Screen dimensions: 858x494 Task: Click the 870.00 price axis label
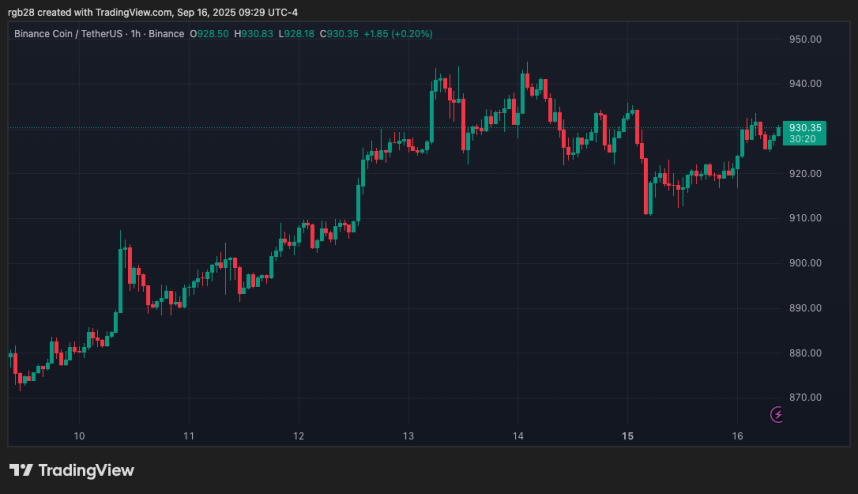pos(805,398)
